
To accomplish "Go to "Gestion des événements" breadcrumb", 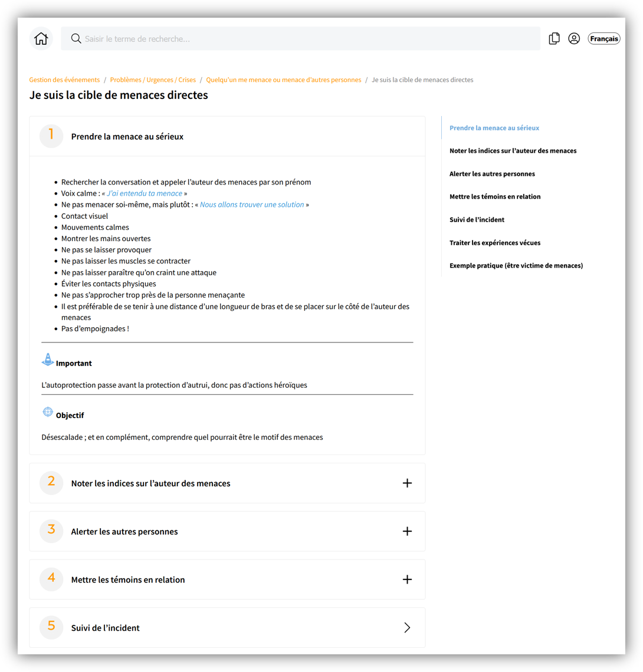I will tap(64, 80).
